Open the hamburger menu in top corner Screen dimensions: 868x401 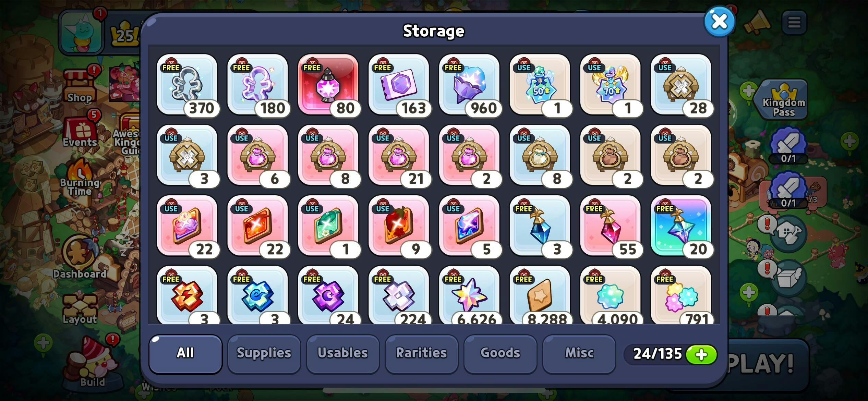point(794,23)
